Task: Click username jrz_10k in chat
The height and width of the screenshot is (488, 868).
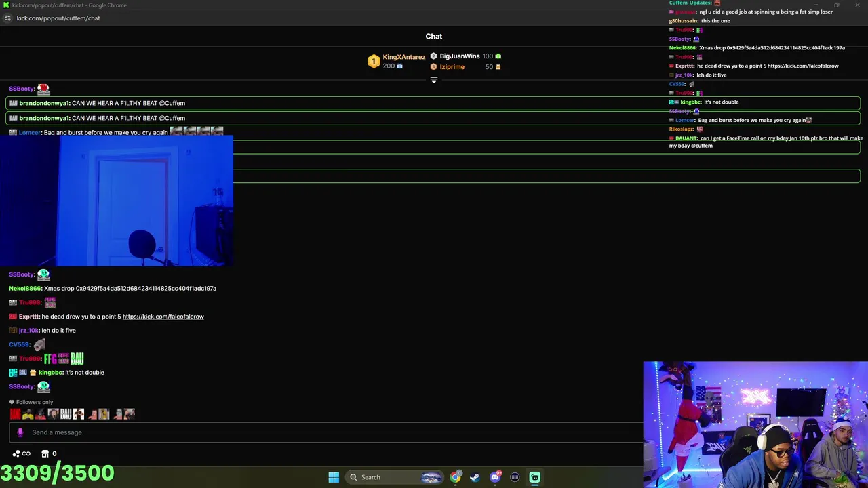Action: coord(29,331)
